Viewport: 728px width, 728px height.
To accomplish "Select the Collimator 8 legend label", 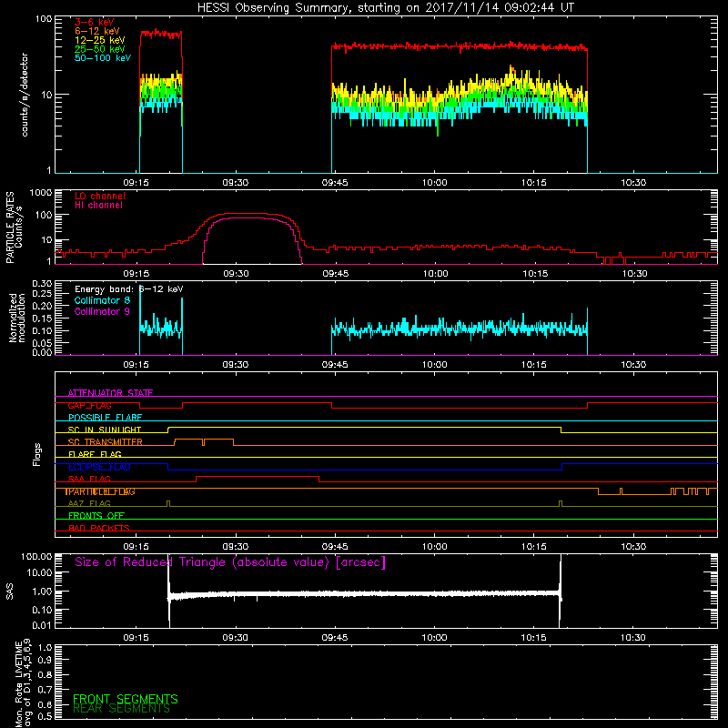I will [102, 300].
